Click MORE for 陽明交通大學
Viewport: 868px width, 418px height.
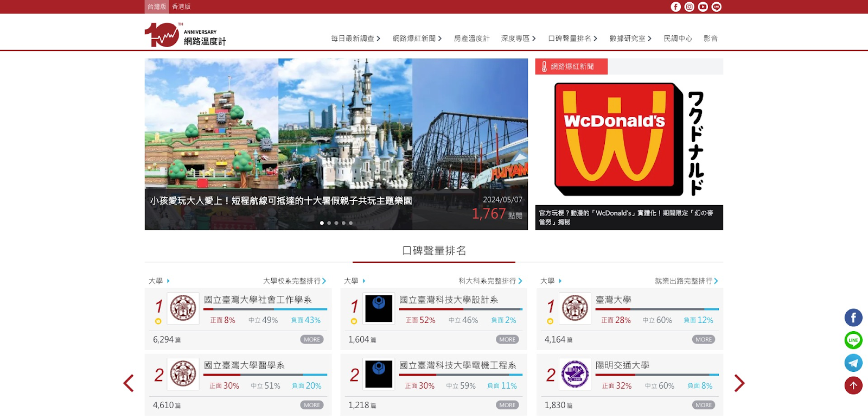pos(704,405)
